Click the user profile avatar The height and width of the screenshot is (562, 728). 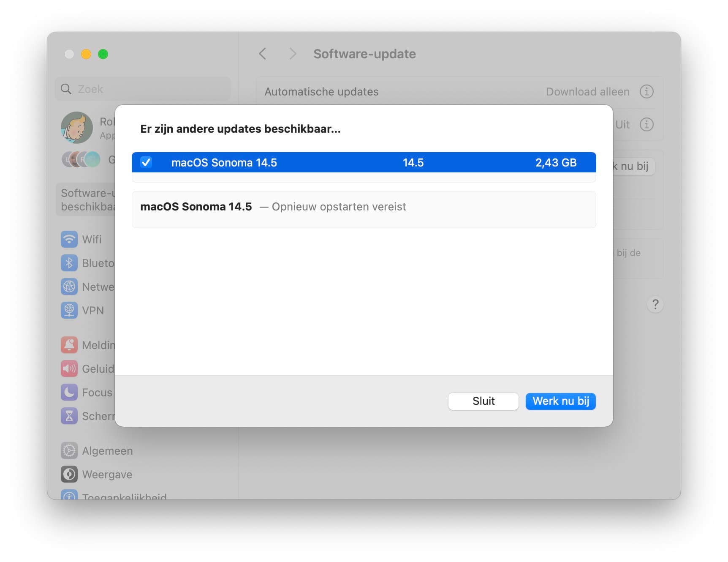coord(77,128)
